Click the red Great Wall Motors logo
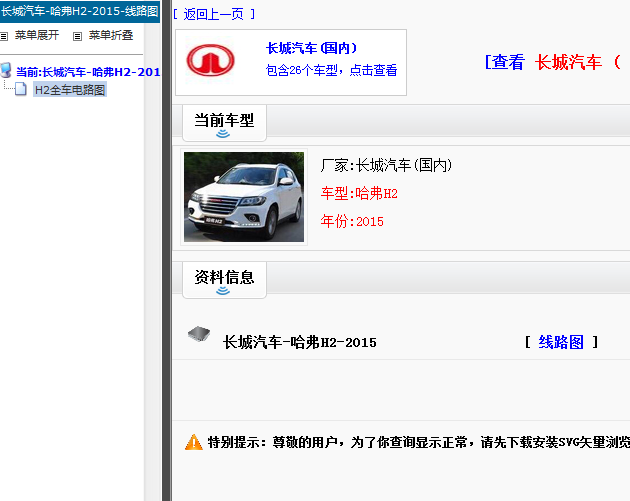This screenshot has width=630, height=501. 210,60
